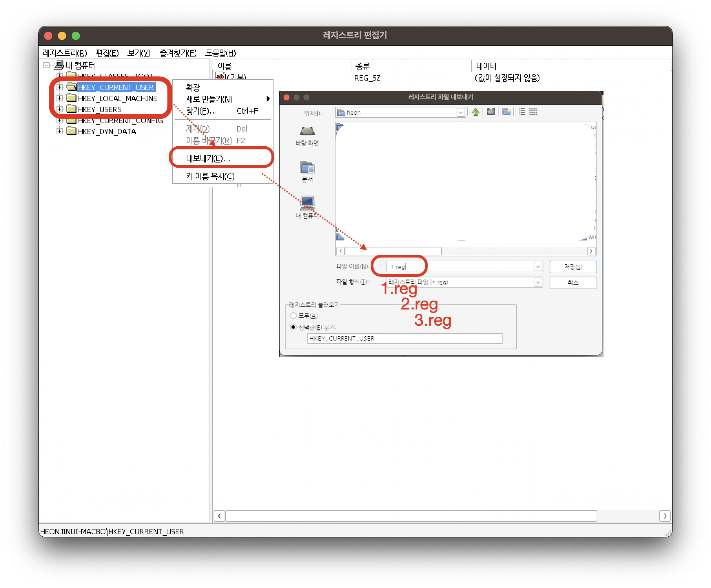This screenshot has height=588, width=711.
Task: Open the file type dropdown arrow
Action: coord(538,282)
